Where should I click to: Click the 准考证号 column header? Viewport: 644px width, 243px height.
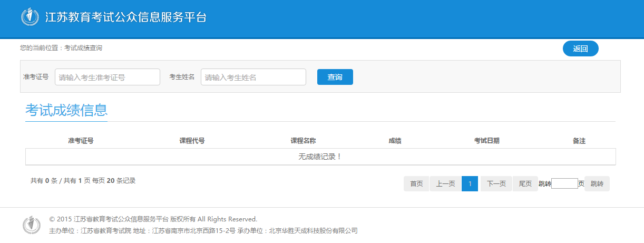(x=81, y=141)
